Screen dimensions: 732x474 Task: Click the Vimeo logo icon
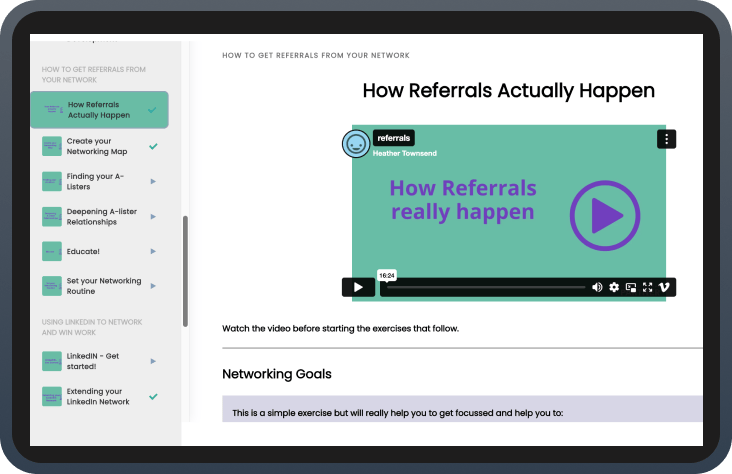point(664,287)
